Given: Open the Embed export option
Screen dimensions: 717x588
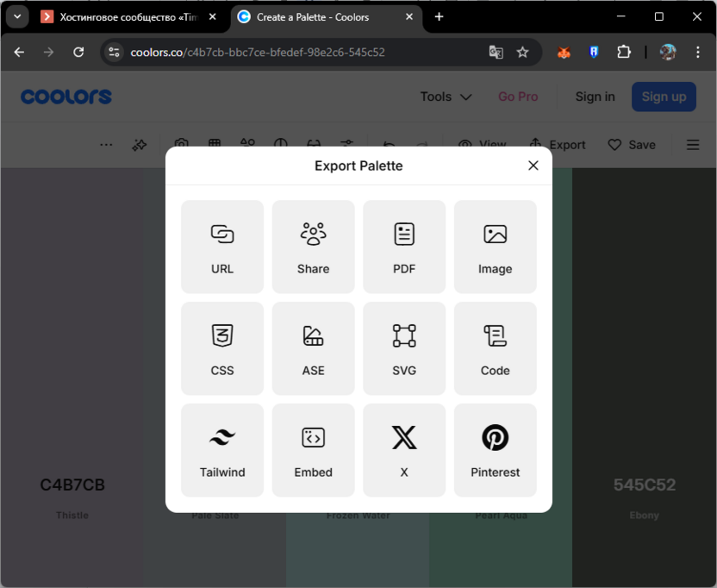Looking at the screenshot, I should tap(313, 450).
